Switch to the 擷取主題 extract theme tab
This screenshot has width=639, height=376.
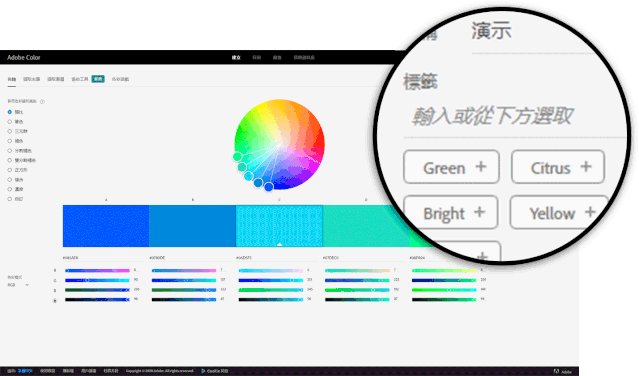click(x=31, y=79)
